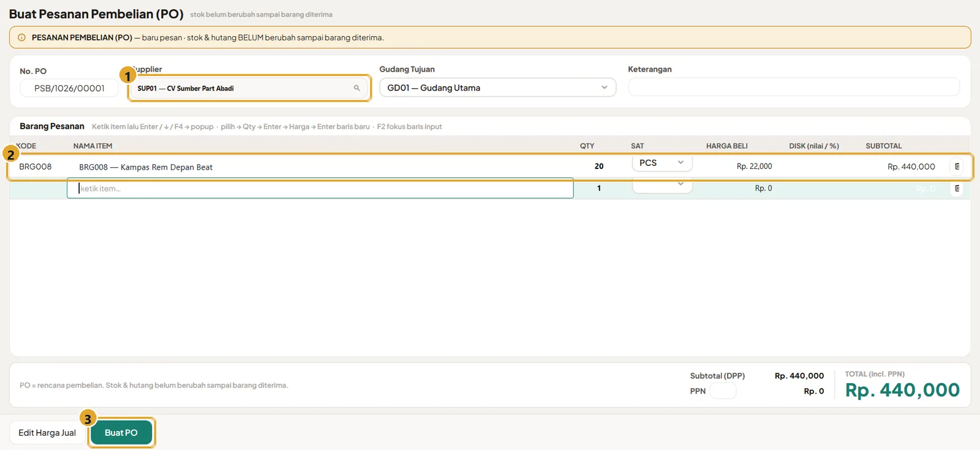Select 'BRG008 — Kampas Rem Depan Beat' item name
The width and height of the screenshot is (980, 450).
(146, 167)
